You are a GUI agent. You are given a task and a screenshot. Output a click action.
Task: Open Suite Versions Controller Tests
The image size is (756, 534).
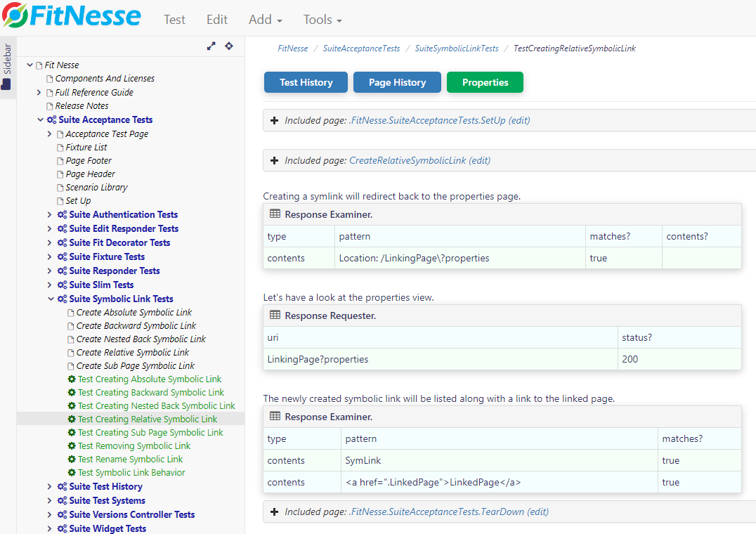click(131, 515)
